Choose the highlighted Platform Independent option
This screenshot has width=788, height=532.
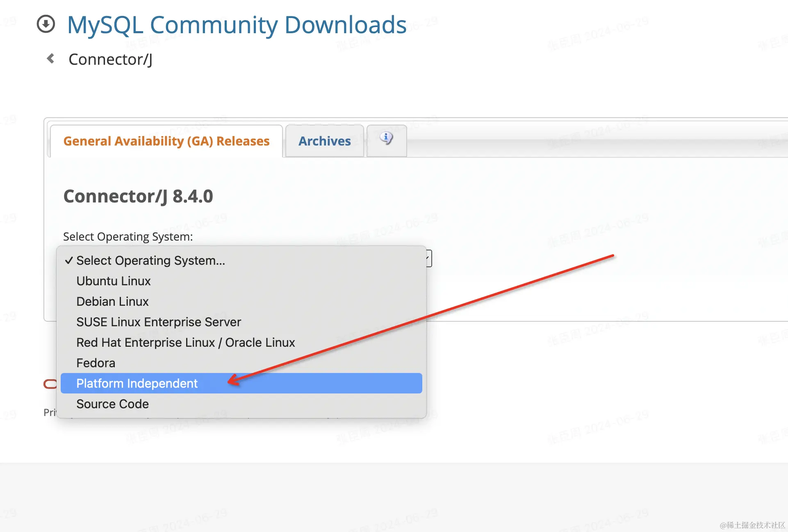pyautogui.click(x=137, y=384)
